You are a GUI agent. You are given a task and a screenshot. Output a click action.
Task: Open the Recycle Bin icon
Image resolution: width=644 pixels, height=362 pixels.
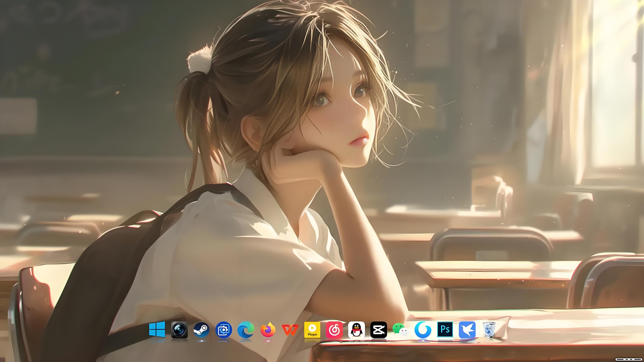(489, 330)
